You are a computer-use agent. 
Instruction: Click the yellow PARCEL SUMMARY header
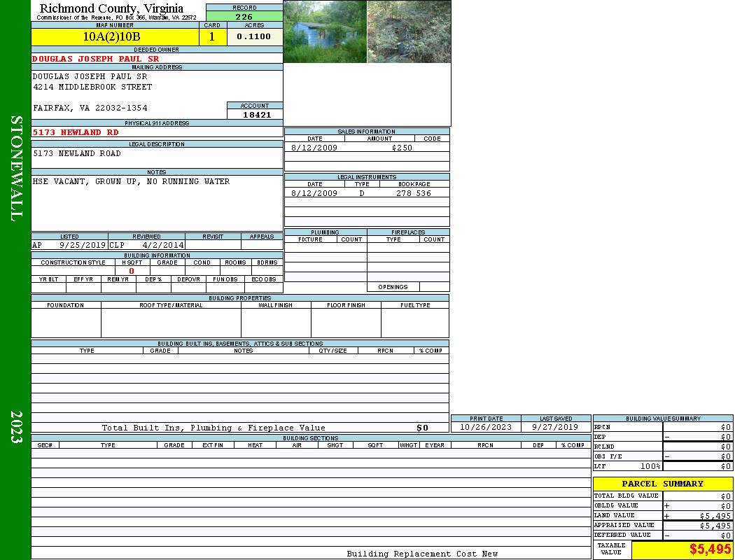[662, 484]
